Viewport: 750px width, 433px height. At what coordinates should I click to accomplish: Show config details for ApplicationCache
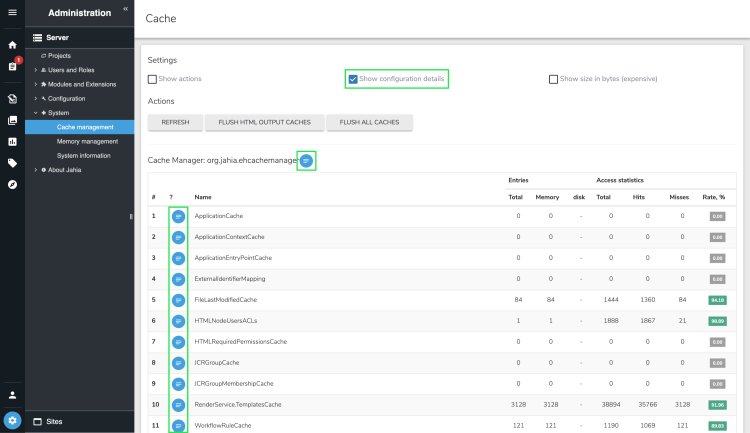(178, 217)
